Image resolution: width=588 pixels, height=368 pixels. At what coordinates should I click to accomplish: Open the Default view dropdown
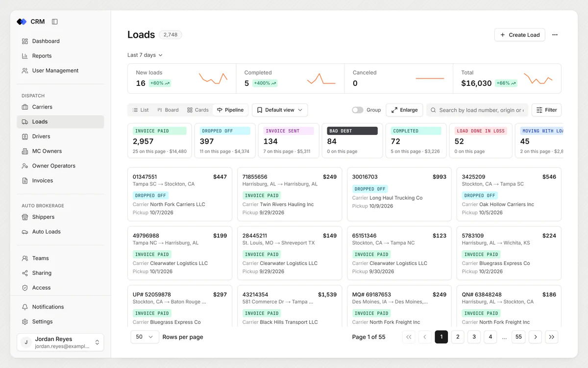(x=280, y=110)
